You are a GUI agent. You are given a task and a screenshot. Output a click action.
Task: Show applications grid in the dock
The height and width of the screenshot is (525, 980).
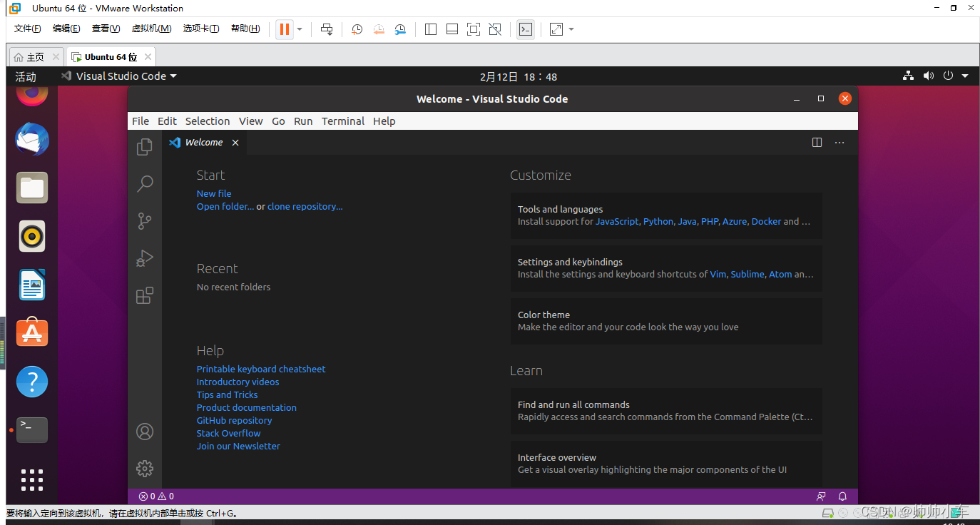point(32,480)
